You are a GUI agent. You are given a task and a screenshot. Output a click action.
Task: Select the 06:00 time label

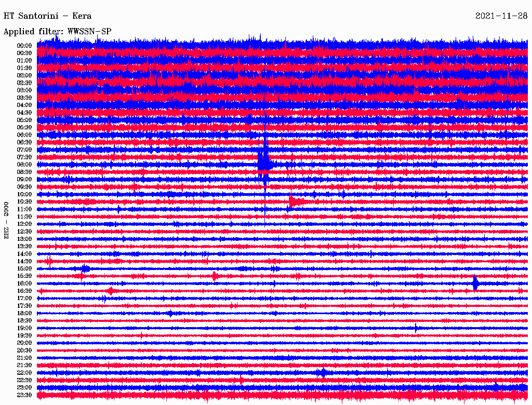(x=24, y=135)
